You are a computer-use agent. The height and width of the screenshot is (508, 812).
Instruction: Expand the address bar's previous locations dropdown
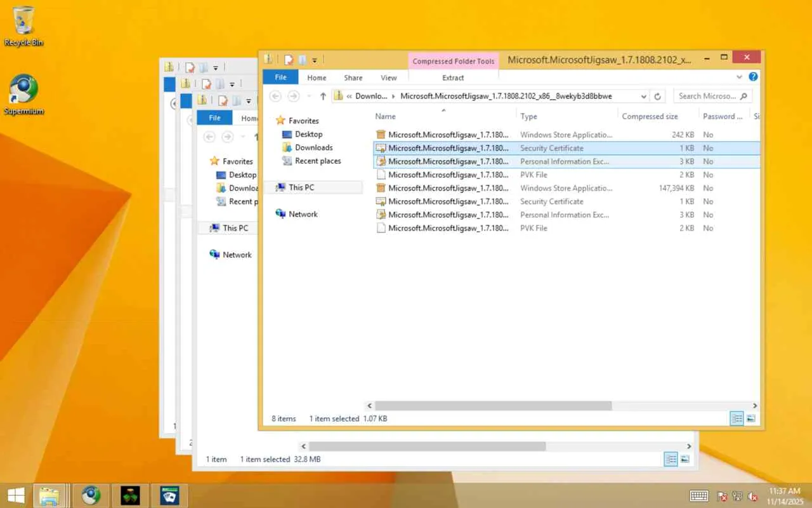click(x=644, y=97)
